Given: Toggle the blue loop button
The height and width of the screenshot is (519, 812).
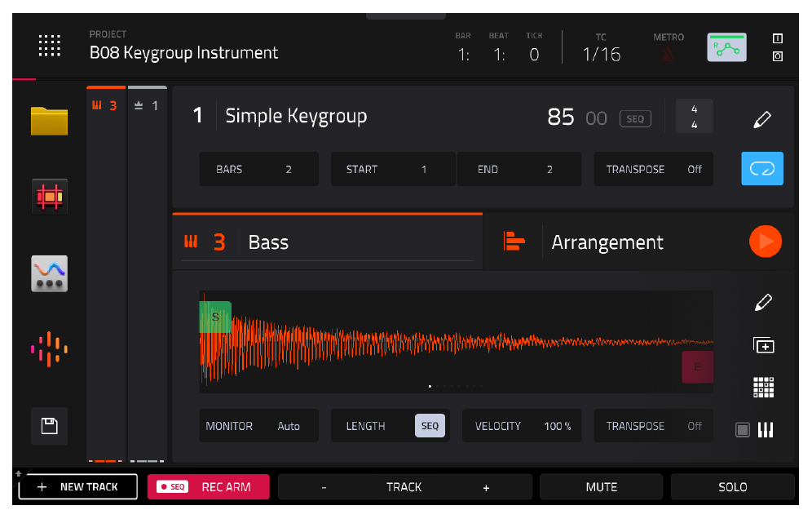Looking at the screenshot, I should pos(761,168).
